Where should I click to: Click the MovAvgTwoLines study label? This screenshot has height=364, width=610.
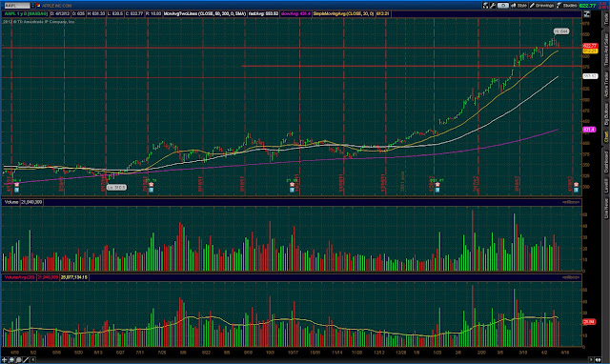point(205,13)
